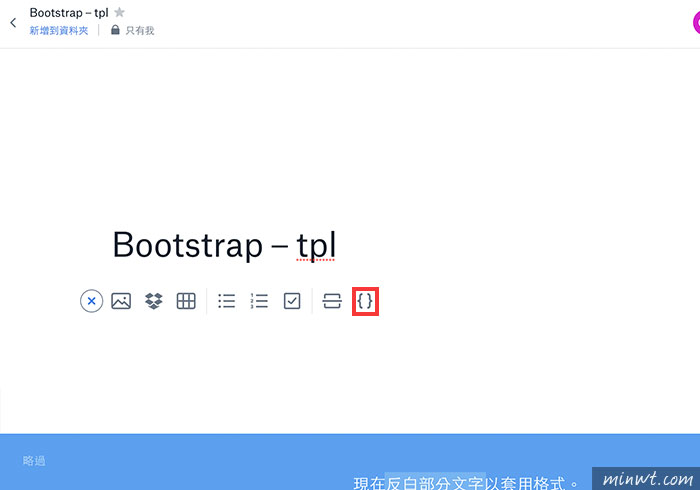Add a bulleted list

pyautogui.click(x=226, y=301)
